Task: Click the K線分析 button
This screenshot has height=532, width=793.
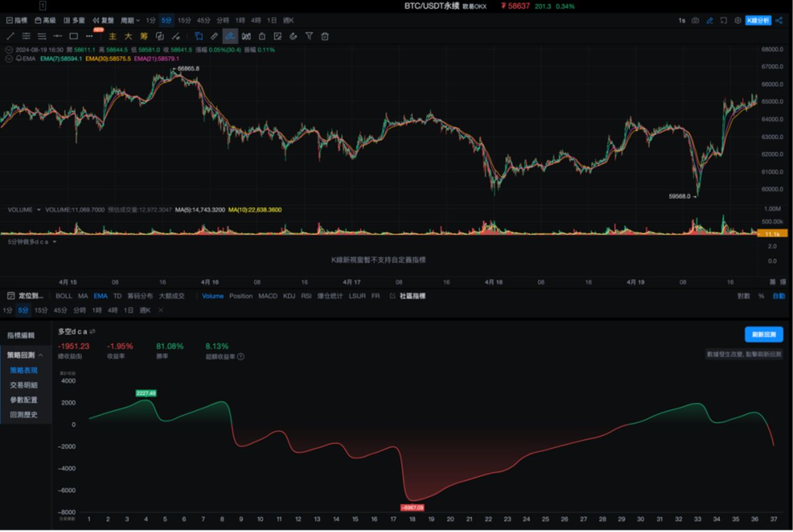Action: coord(758,21)
